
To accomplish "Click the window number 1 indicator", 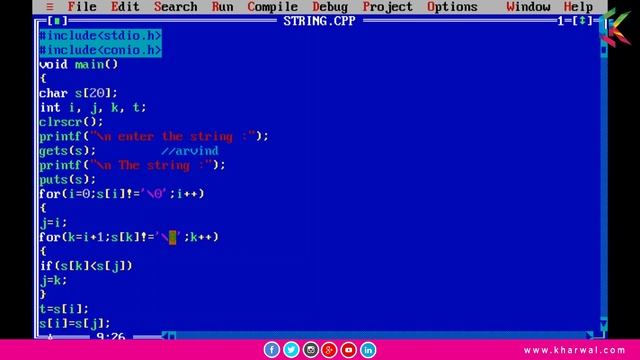I will pos(561,20).
